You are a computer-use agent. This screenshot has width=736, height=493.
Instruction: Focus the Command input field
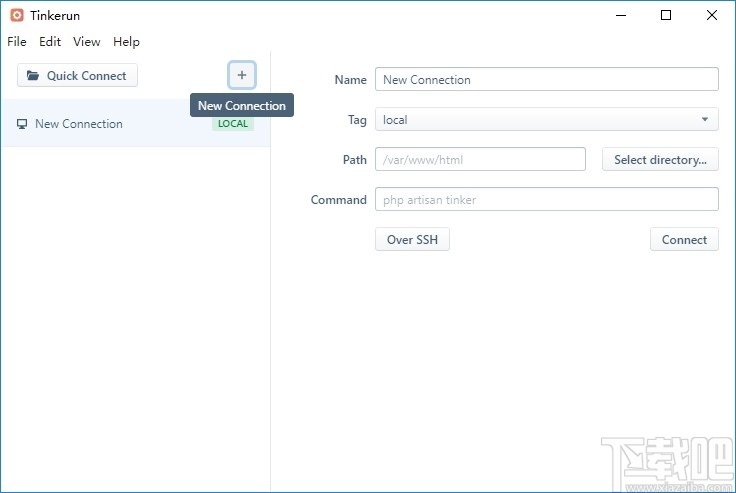click(x=547, y=199)
